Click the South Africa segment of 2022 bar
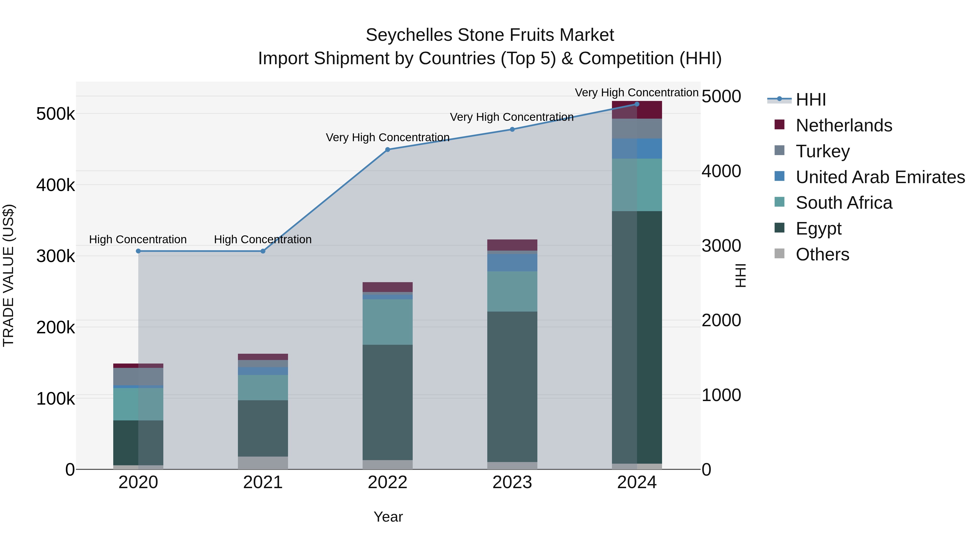Image resolution: width=980 pixels, height=551 pixels. [388, 322]
